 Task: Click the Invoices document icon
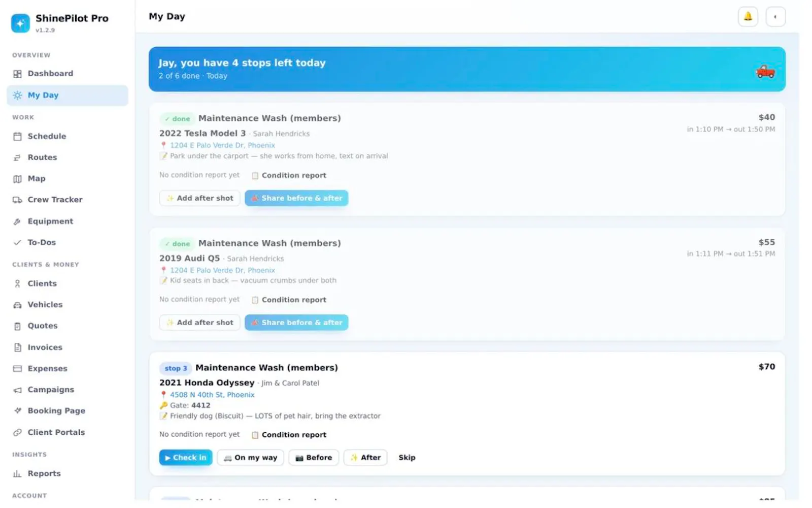point(17,347)
